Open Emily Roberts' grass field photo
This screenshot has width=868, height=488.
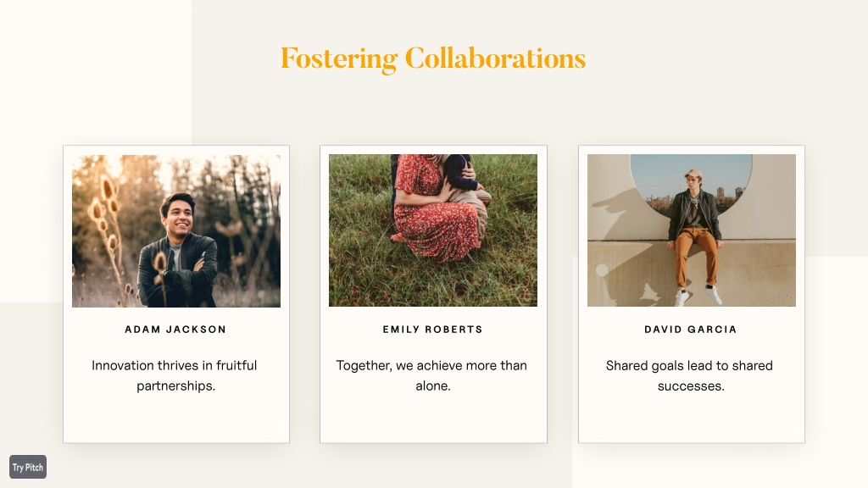click(433, 230)
